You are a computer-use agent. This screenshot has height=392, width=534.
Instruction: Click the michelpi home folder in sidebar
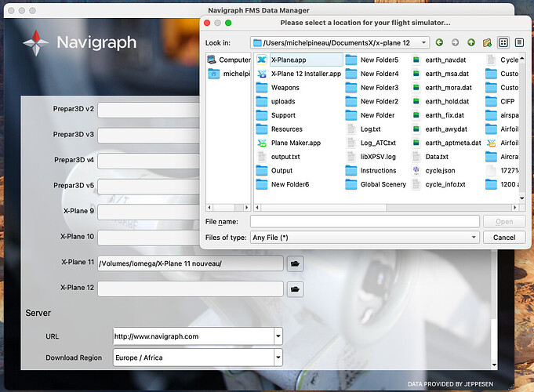[x=229, y=74]
